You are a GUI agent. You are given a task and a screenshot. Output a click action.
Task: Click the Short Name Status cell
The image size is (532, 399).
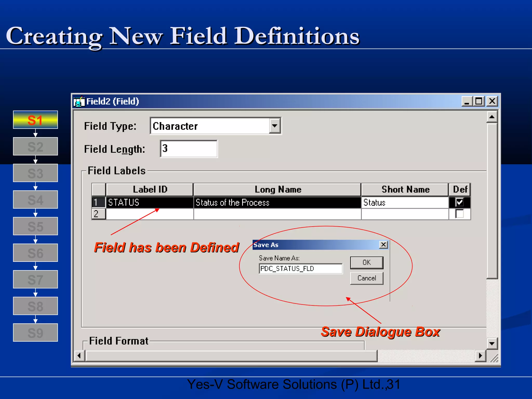[x=405, y=202]
